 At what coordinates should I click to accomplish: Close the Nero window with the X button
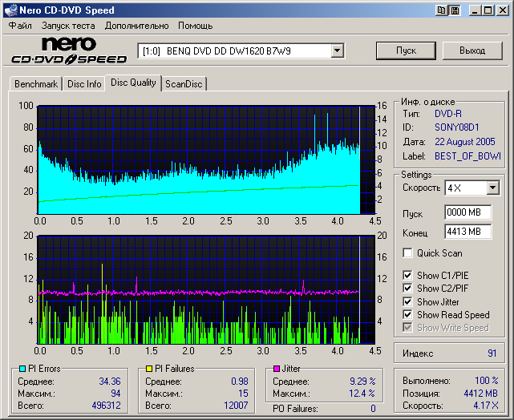pos(503,10)
